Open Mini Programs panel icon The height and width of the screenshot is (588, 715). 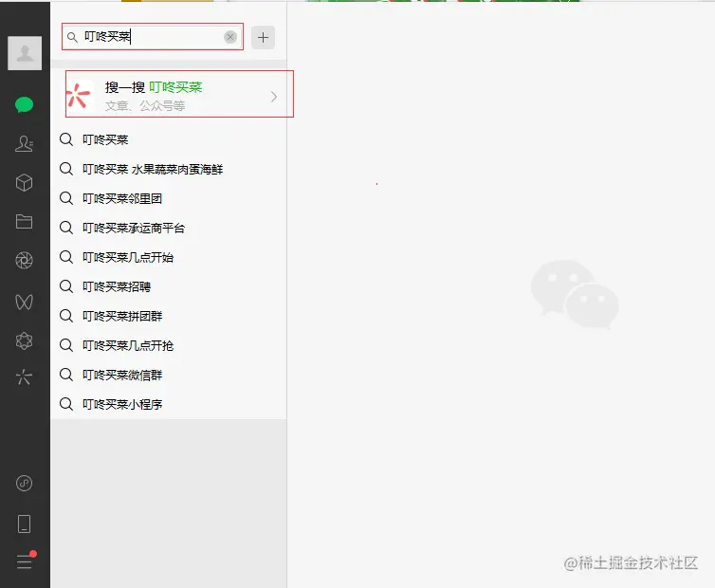(24, 483)
